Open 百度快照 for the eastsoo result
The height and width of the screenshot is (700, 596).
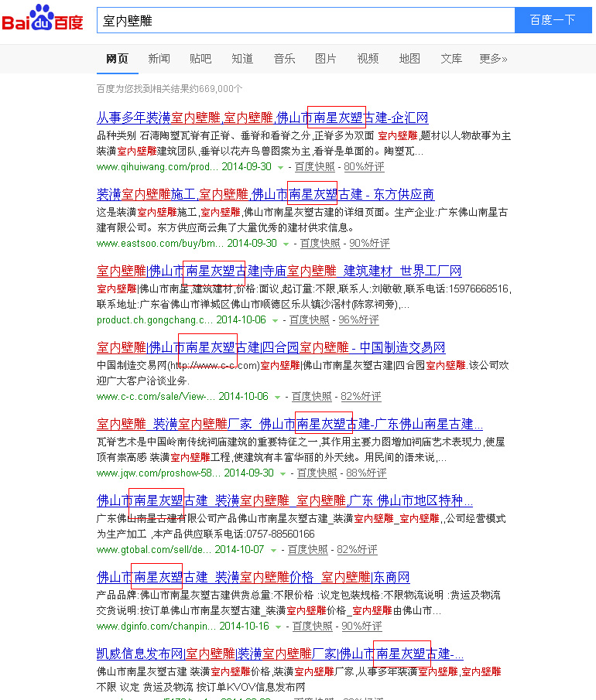point(320,244)
